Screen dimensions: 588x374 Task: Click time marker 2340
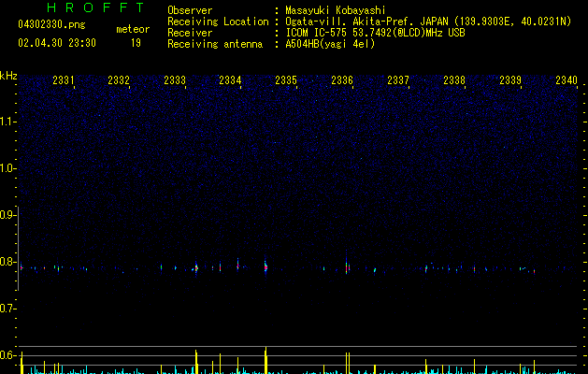(566, 79)
